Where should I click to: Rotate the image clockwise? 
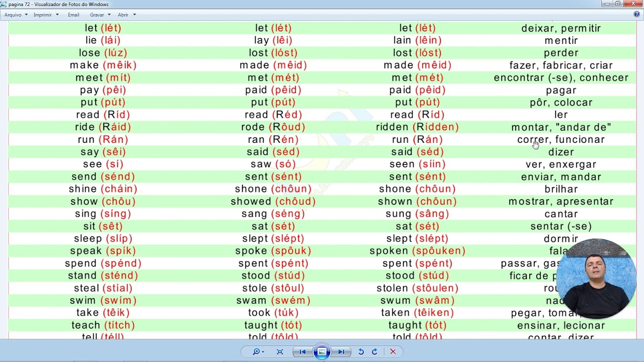coord(374,352)
